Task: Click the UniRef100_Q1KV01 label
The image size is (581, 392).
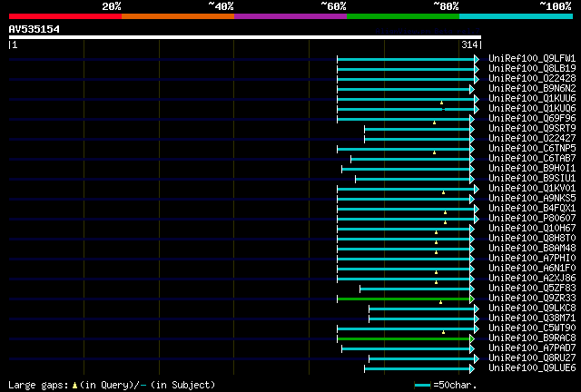Action: pos(532,188)
